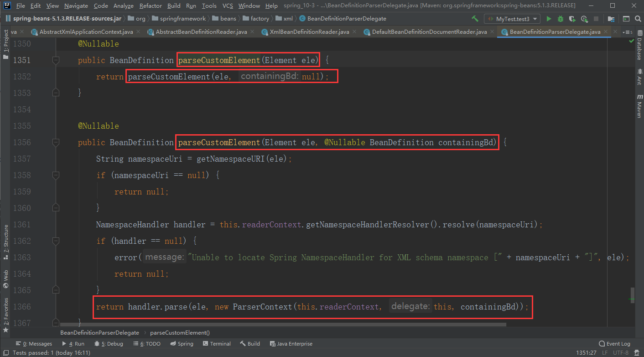
Task: Collapse if-block fold marker at line 1362
Action: [x=56, y=241]
